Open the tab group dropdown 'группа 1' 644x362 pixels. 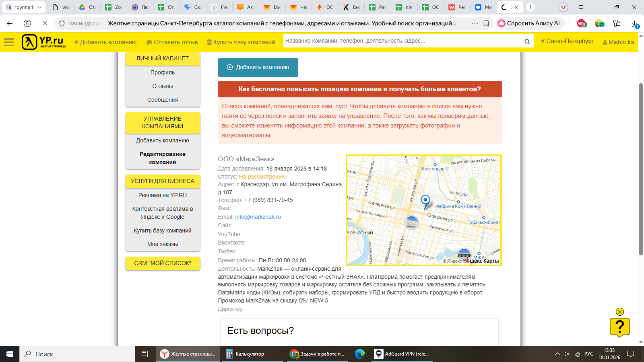pos(24,7)
